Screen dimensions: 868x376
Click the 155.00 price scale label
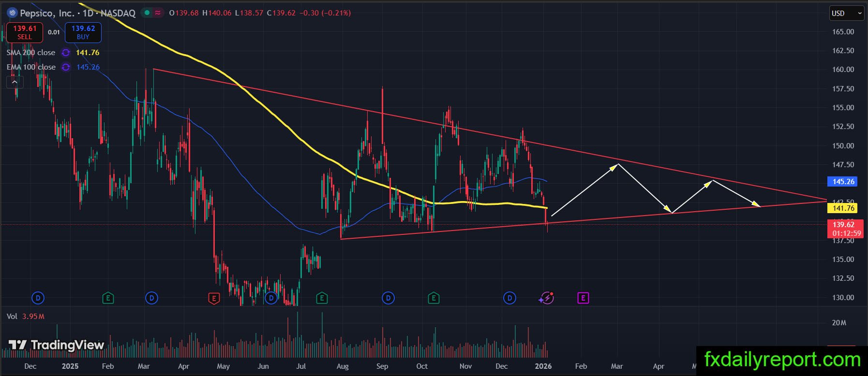click(x=843, y=108)
